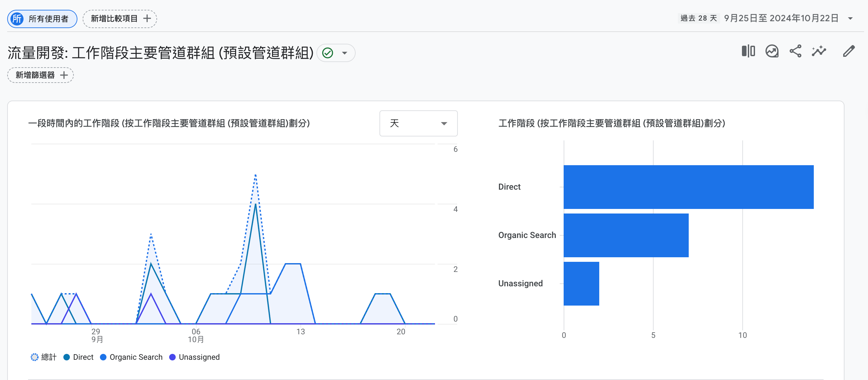Share this report via share icon
The width and height of the screenshot is (868, 380).
pyautogui.click(x=795, y=51)
